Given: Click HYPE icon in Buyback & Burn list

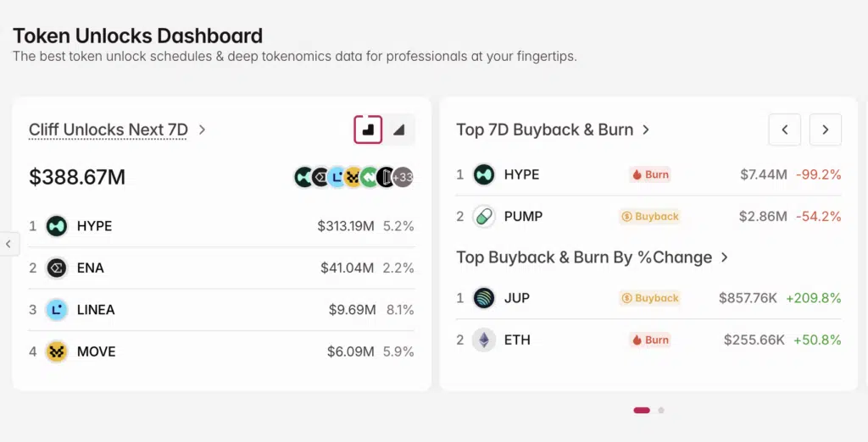Looking at the screenshot, I should pos(484,174).
